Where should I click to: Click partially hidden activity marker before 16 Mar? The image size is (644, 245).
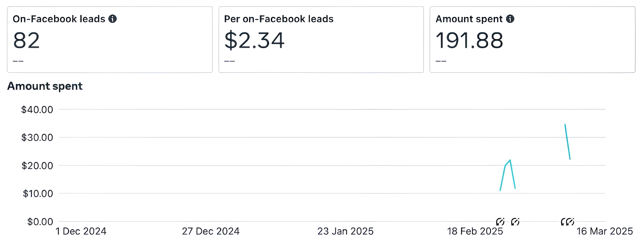coord(563,222)
